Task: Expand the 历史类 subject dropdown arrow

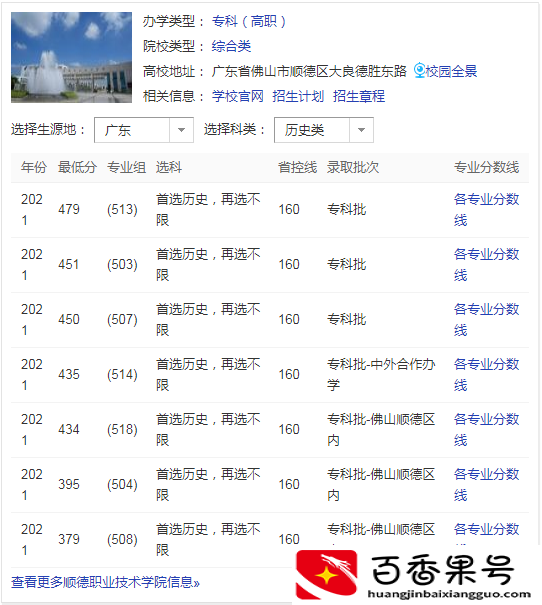Action: tap(361, 130)
